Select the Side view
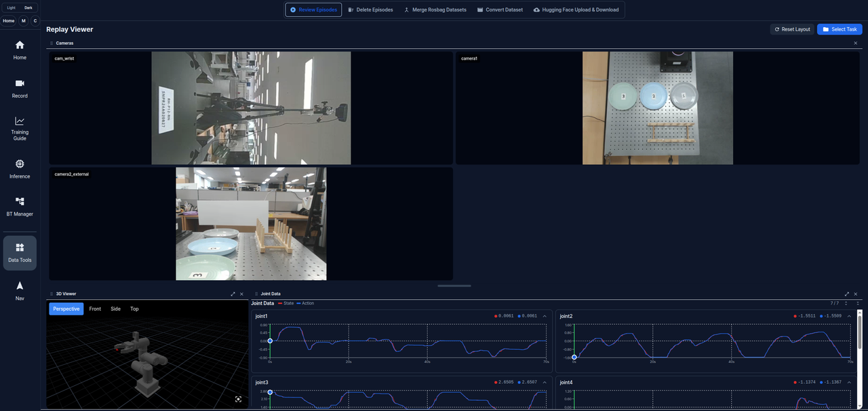This screenshot has width=868, height=411. (116, 309)
